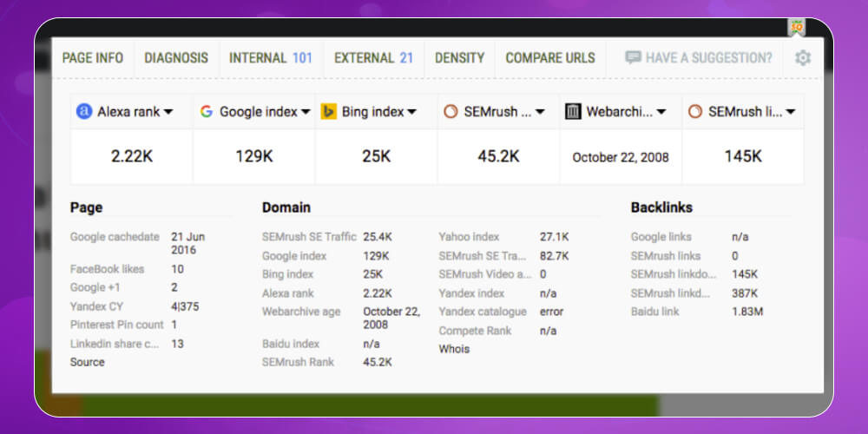
Task: Click the settings gear icon
Action: pyautogui.click(x=803, y=58)
